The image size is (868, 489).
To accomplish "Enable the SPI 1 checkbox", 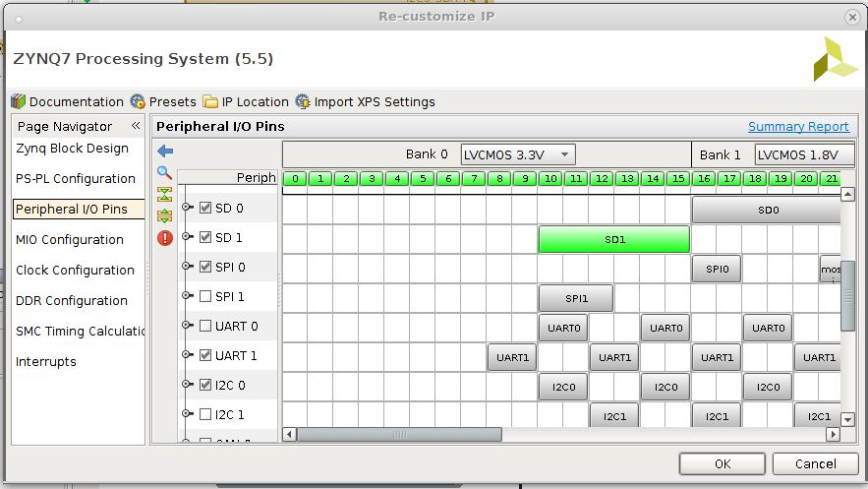I will pyautogui.click(x=205, y=296).
